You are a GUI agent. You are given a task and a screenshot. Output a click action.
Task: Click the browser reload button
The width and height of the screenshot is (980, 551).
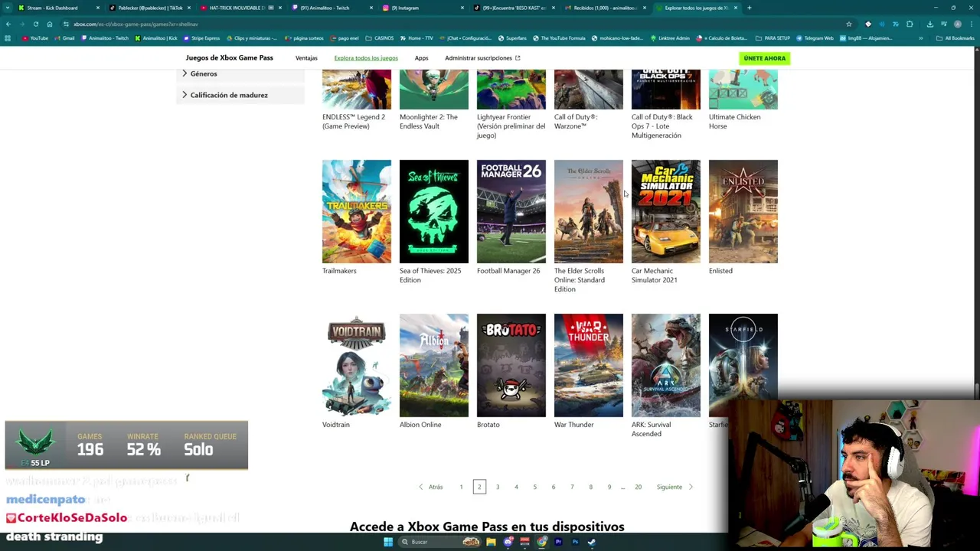tap(35, 24)
